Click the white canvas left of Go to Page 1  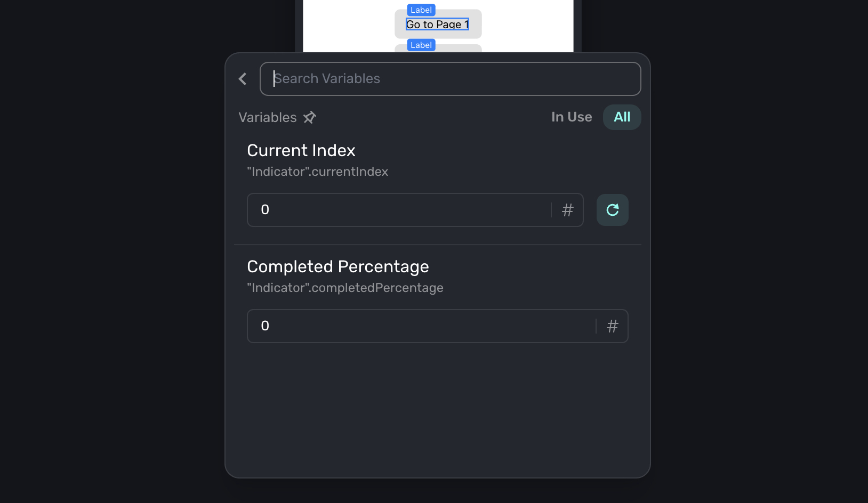[347, 27]
